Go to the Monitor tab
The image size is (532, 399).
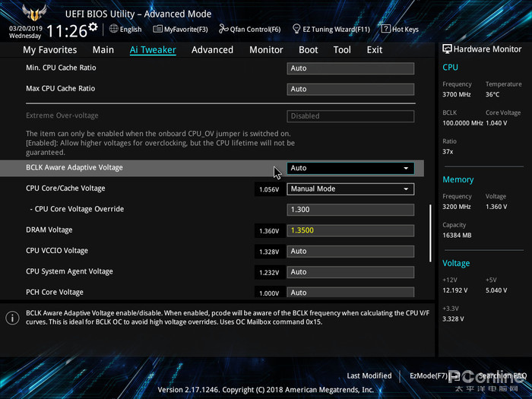pos(266,50)
